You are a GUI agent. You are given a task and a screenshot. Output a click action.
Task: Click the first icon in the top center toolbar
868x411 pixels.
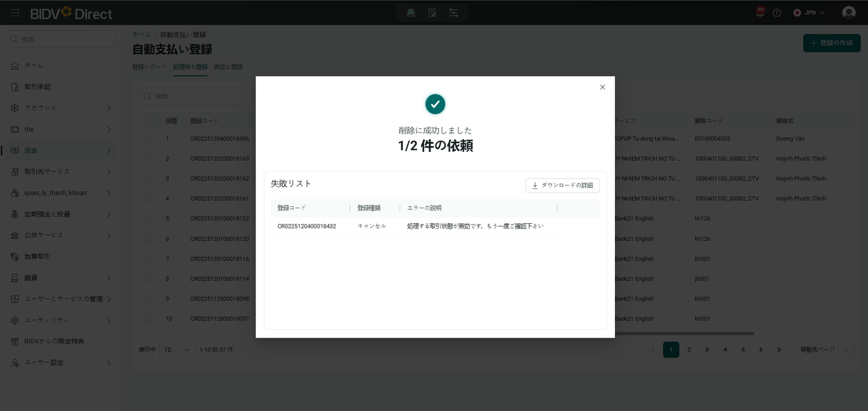(x=411, y=13)
